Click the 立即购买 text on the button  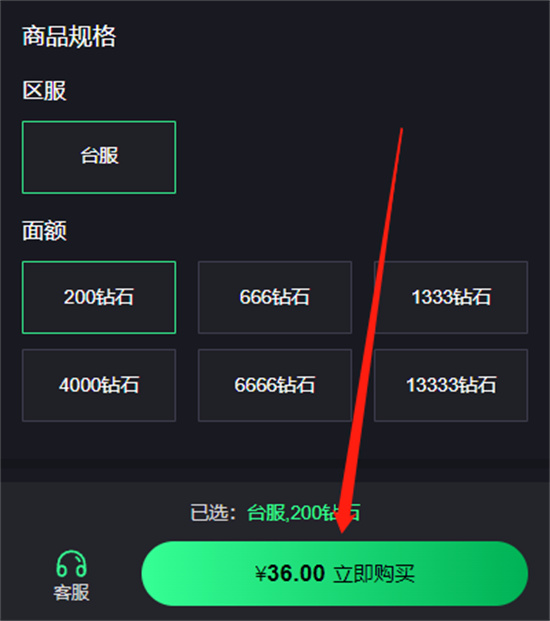[x=374, y=573]
